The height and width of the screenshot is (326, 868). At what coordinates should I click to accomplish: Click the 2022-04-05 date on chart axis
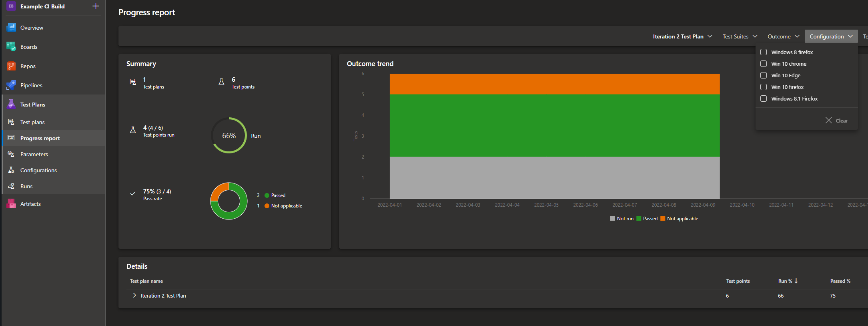(546, 205)
